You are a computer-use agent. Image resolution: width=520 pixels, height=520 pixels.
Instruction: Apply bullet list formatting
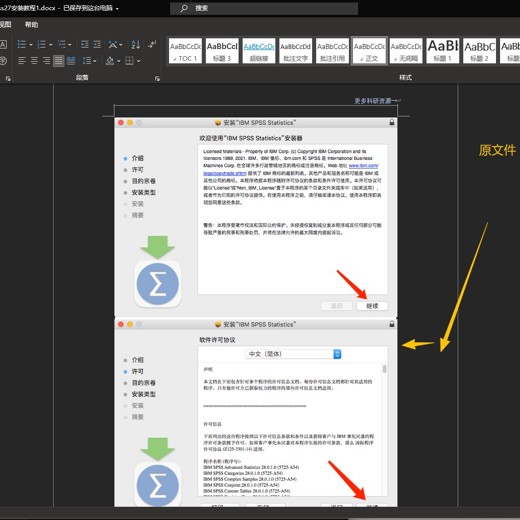[x=22, y=44]
